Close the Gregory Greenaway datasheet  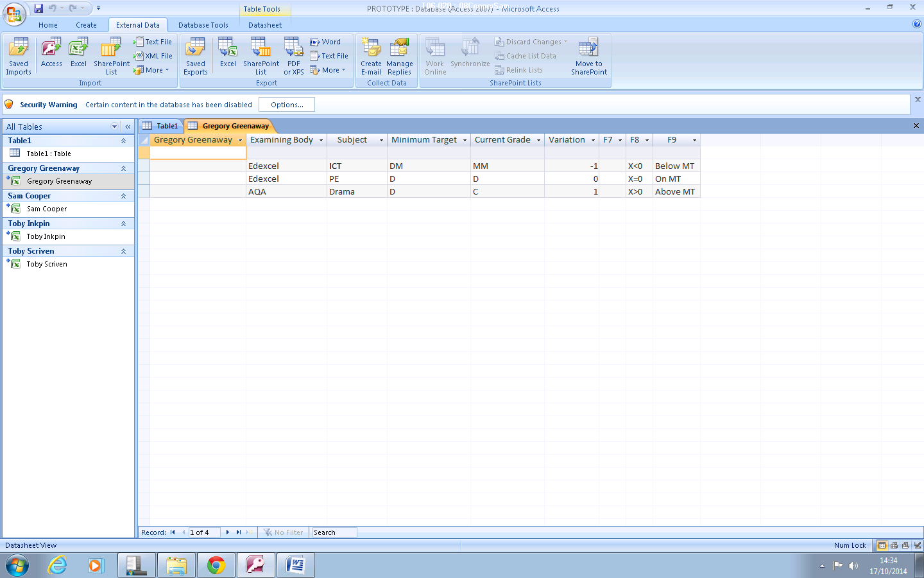[x=916, y=125]
